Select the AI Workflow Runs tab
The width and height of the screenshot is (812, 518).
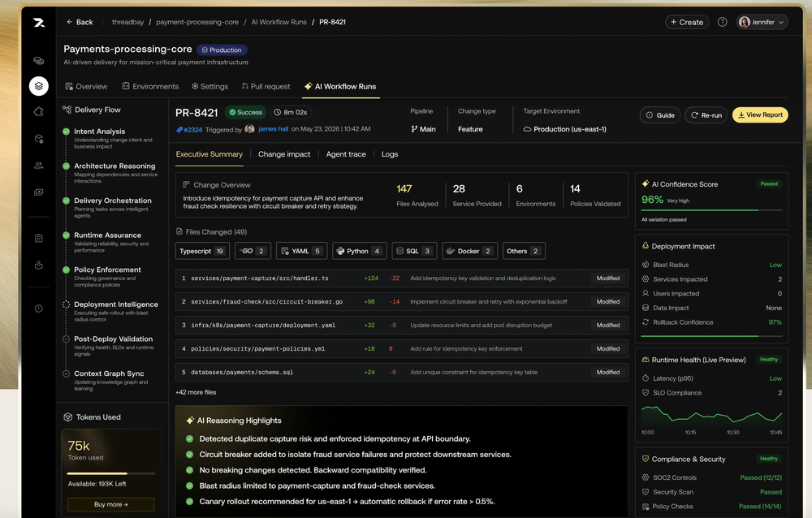click(x=340, y=87)
